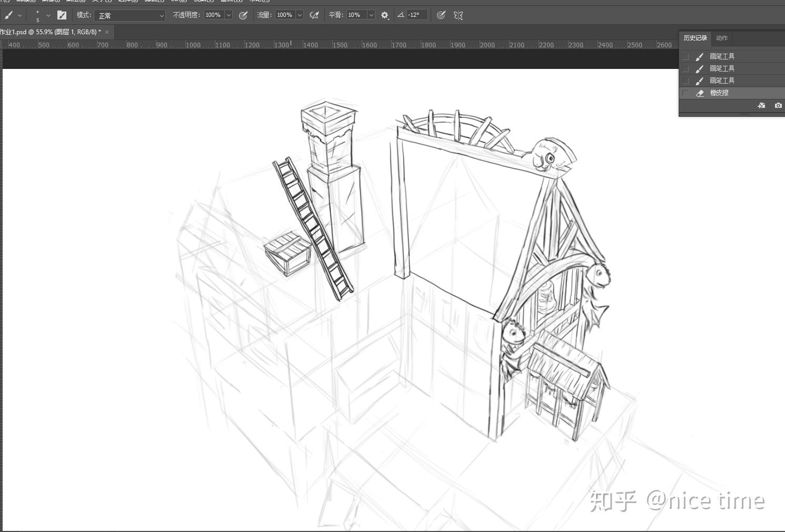Set history brush source on topmost 画笔工具 row

685,56
